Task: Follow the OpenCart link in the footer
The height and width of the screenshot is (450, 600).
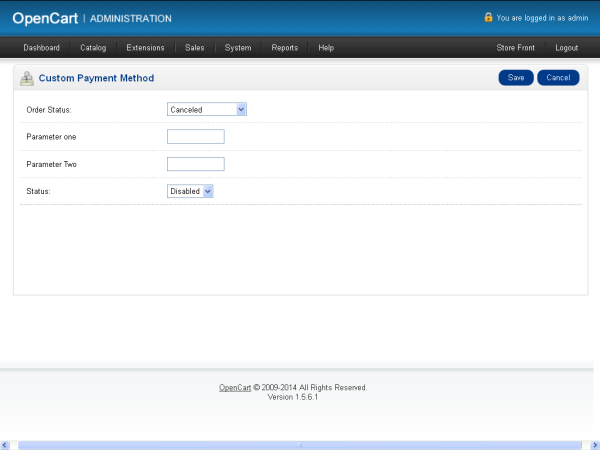Action: coord(235,388)
